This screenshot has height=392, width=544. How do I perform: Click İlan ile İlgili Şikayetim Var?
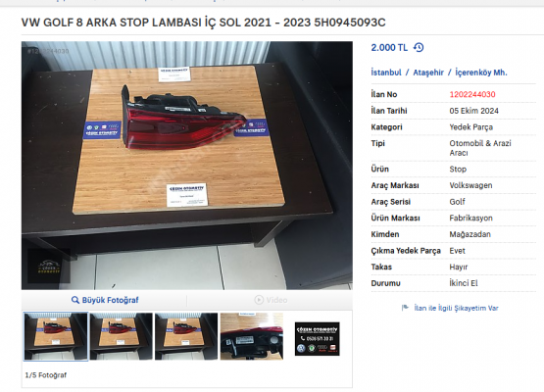[456, 308]
